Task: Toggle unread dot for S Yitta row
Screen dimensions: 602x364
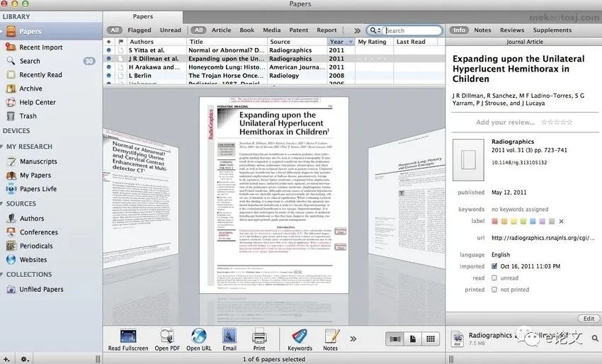Action: pyautogui.click(x=109, y=50)
